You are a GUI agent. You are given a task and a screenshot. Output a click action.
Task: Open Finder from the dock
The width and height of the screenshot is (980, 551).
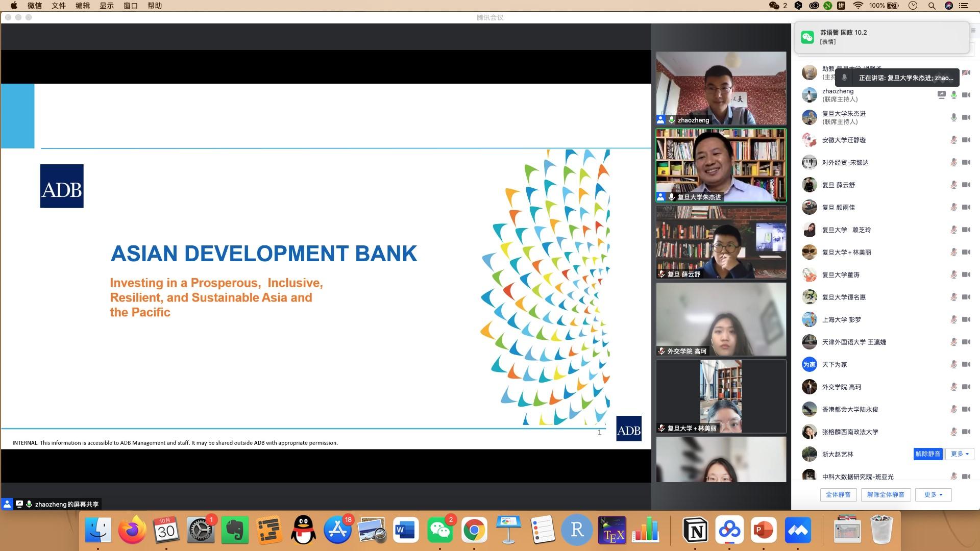click(98, 530)
